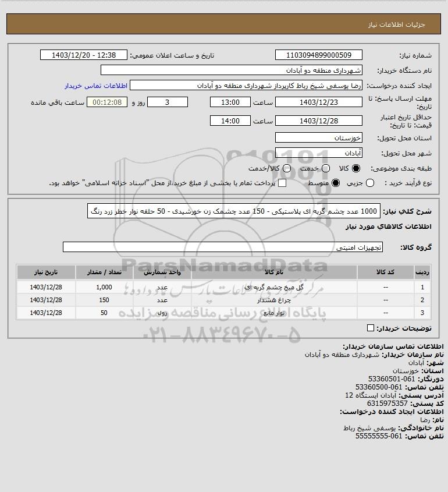The image size is (448, 492).
Task: Select the کالا radio button
Action: (356, 168)
